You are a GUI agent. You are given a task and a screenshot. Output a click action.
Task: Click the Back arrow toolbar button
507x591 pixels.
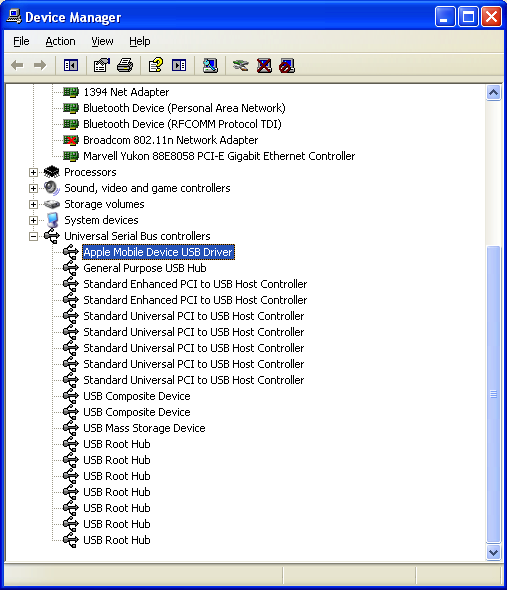click(17, 66)
